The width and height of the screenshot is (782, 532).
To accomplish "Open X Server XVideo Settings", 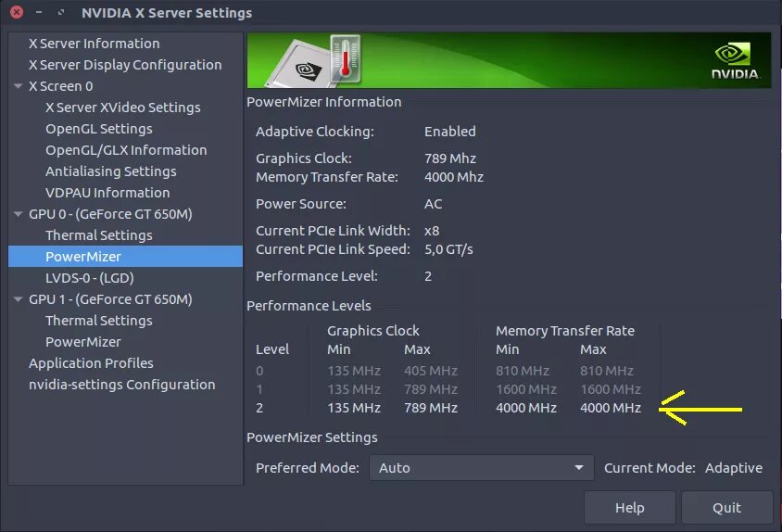I will point(123,108).
